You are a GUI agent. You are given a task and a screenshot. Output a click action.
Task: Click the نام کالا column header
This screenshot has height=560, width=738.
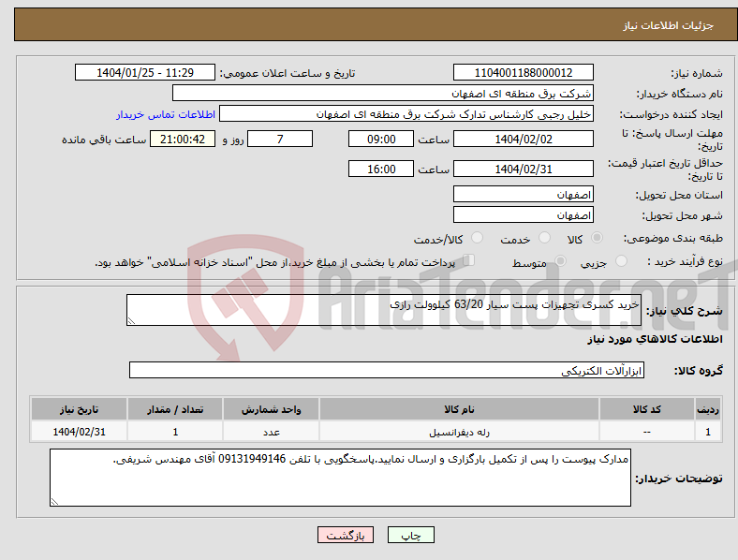(459, 409)
